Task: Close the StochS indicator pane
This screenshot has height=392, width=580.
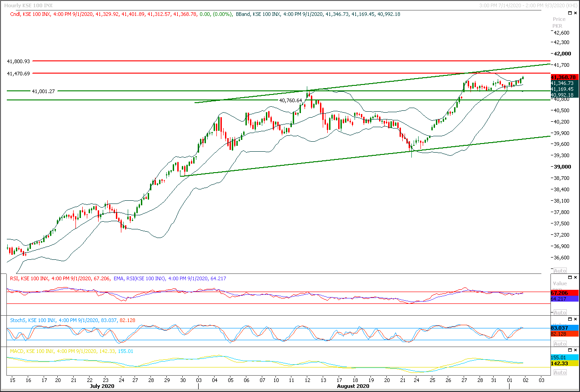Action: (x=575, y=319)
